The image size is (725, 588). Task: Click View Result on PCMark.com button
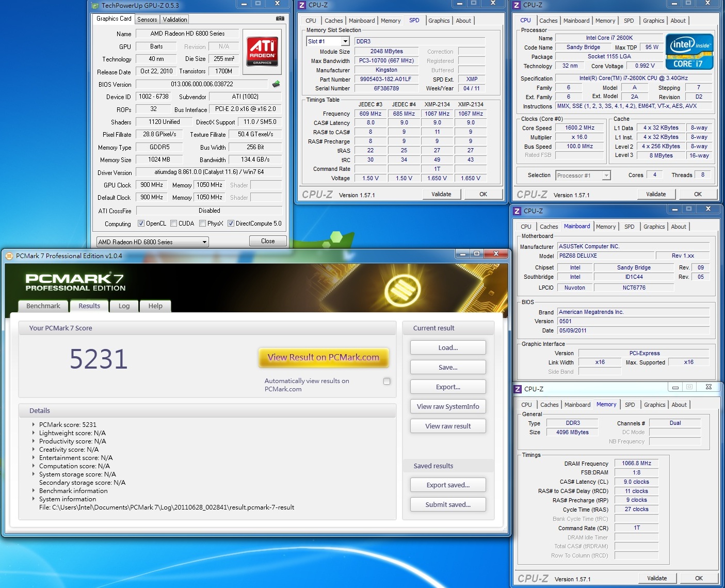tap(323, 357)
